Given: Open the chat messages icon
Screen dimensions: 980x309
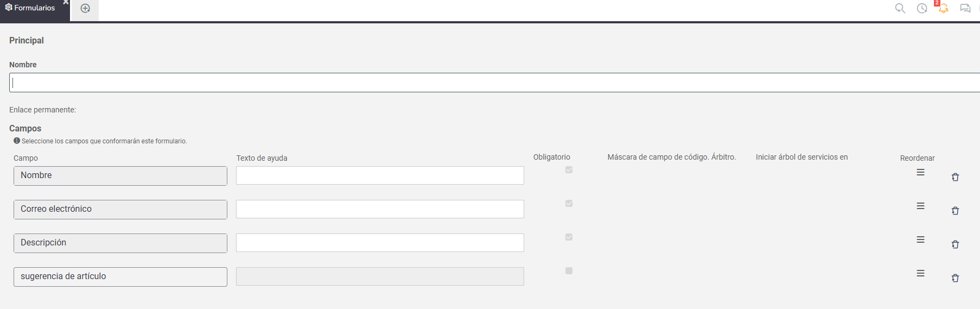Looking at the screenshot, I should tap(965, 8).
